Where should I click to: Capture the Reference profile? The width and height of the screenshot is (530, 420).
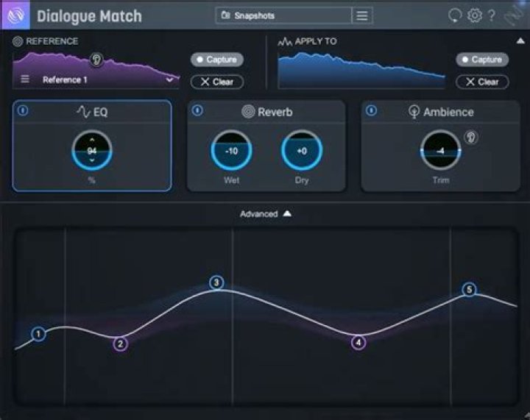pyautogui.click(x=217, y=60)
